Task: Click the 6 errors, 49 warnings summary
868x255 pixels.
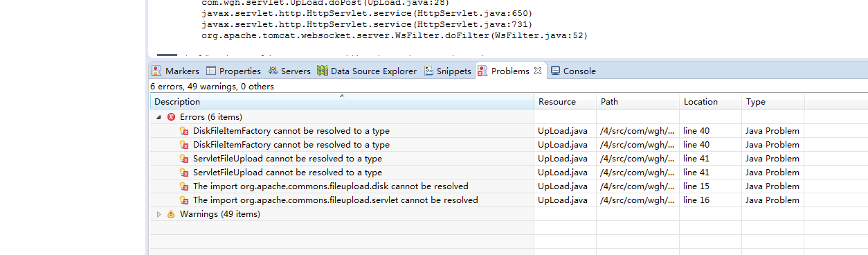Action: [212, 87]
